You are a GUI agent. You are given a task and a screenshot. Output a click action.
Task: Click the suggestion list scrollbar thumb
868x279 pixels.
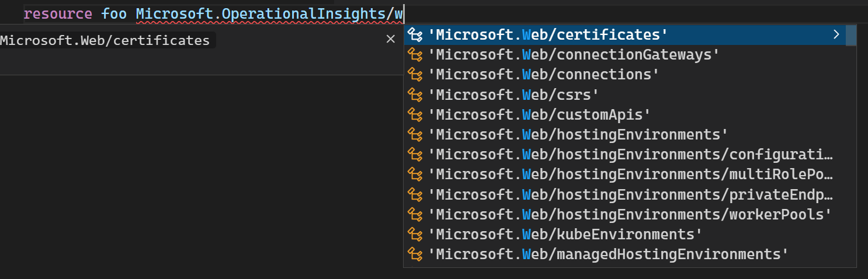pyautogui.click(x=851, y=35)
